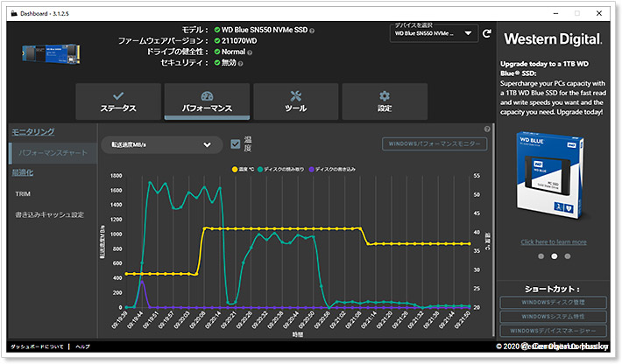This screenshot has height=364, width=622.
Task: Select モニタリング in the sidebar
Action: tap(33, 132)
